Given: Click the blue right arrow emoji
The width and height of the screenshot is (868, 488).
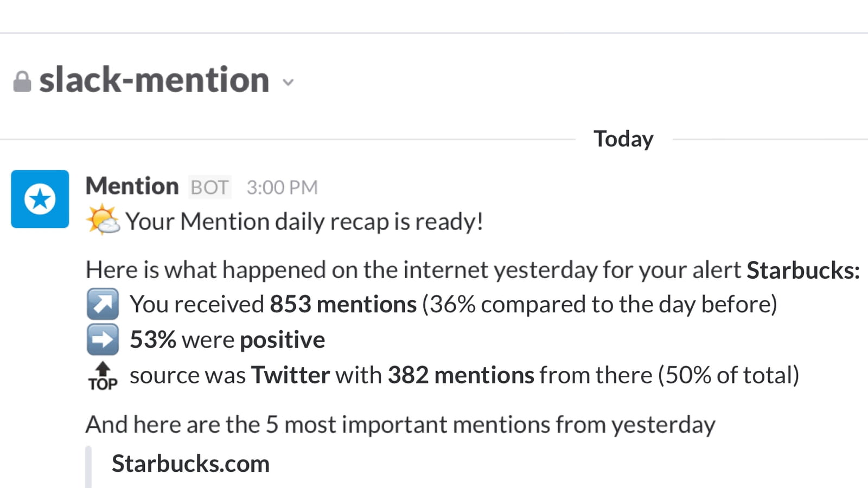Looking at the screenshot, I should pos(103,339).
